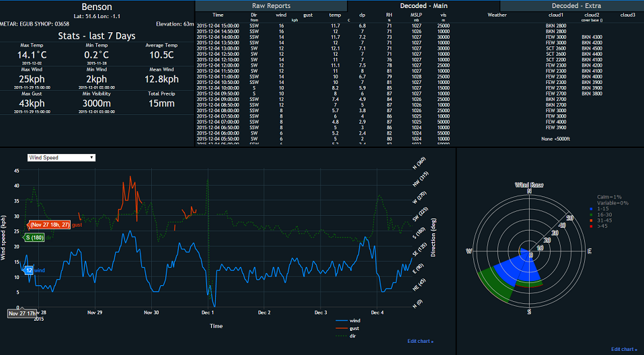The image size is (644, 355).
Task: Switch to the Raw Reports tab
Action: (x=271, y=5)
